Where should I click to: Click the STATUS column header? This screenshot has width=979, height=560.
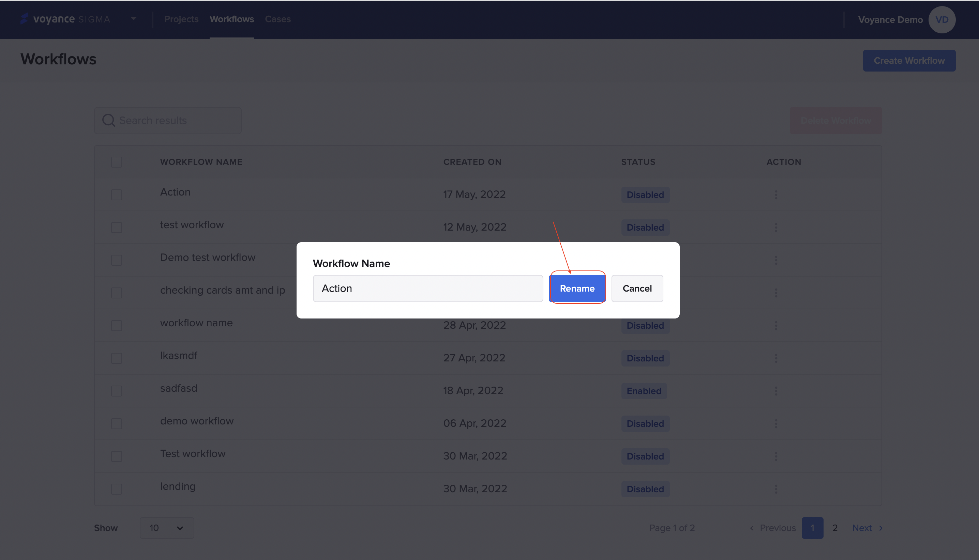(x=638, y=162)
